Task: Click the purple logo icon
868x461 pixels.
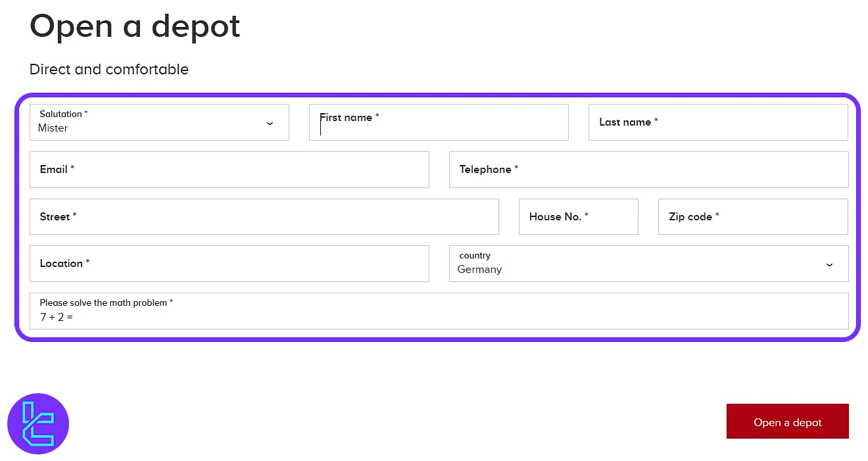Action: click(x=38, y=424)
